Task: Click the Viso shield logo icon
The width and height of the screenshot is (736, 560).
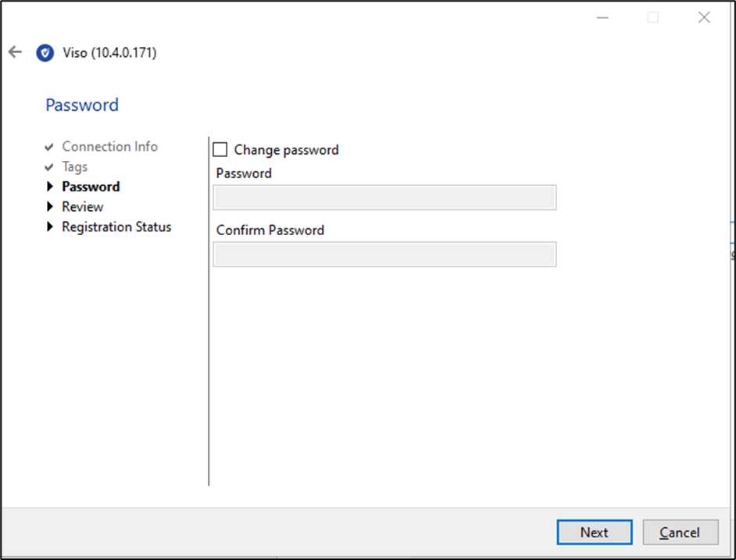Action: click(45, 52)
